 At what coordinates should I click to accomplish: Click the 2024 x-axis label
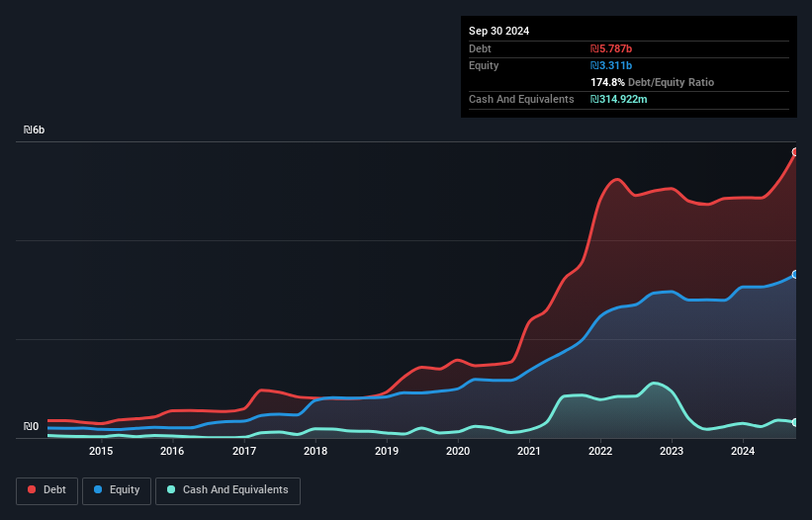[743, 451]
